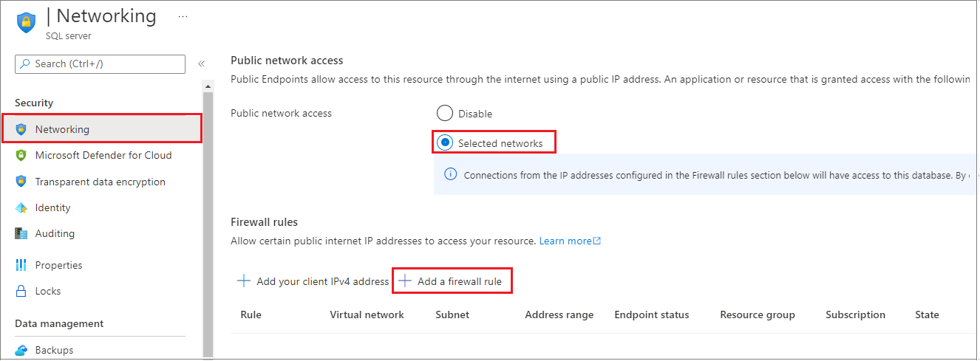This screenshot has height=361, width=980.
Task: Click the Auditing icon in sidebar
Action: tap(21, 234)
